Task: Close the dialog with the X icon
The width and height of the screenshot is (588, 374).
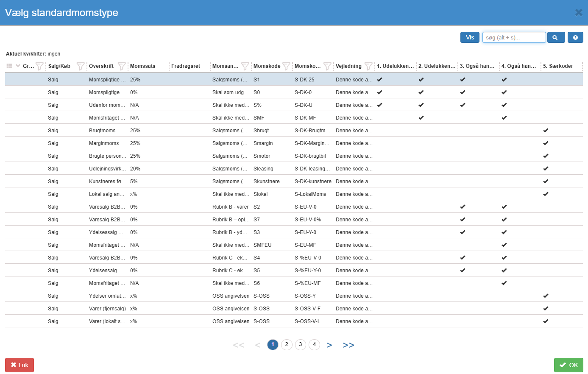Action: [x=579, y=13]
